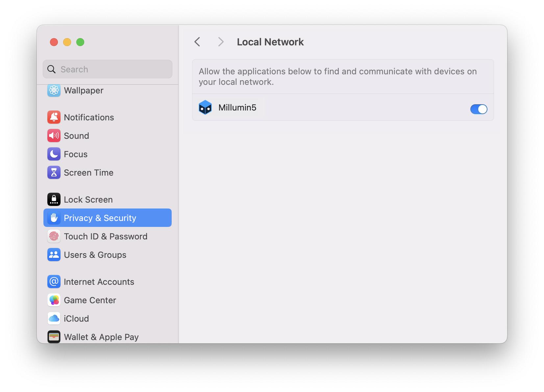Select Game Center in sidebar
This screenshot has width=544, height=392.
tap(90, 300)
